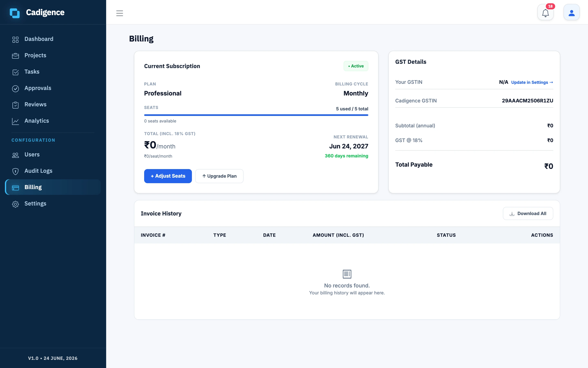Click the 360 days remaining text
The height and width of the screenshot is (368, 588).
(346, 156)
